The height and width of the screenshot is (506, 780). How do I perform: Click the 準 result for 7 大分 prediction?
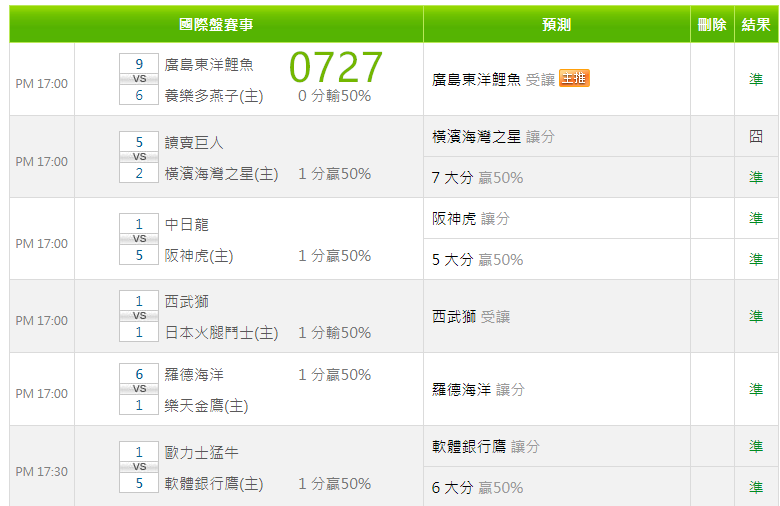(x=756, y=177)
